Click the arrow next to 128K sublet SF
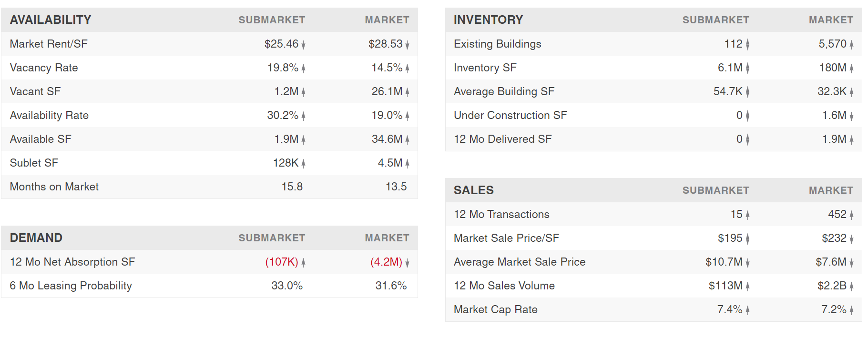This screenshot has height=337, width=868. (303, 164)
